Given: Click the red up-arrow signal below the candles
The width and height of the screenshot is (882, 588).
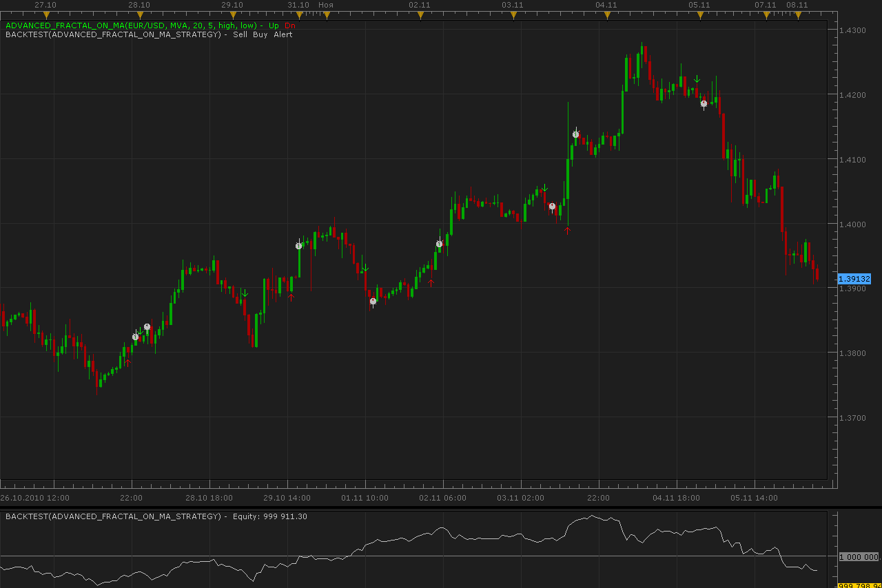Looking at the screenshot, I should coord(291,297).
